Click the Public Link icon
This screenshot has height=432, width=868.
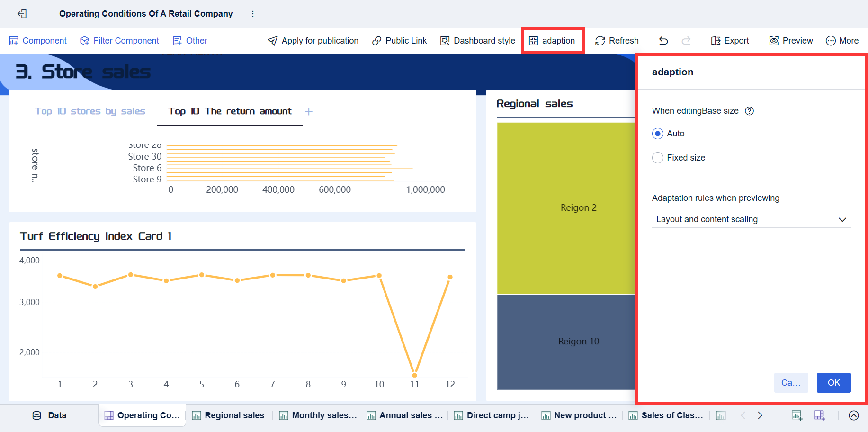(x=376, y=41)
